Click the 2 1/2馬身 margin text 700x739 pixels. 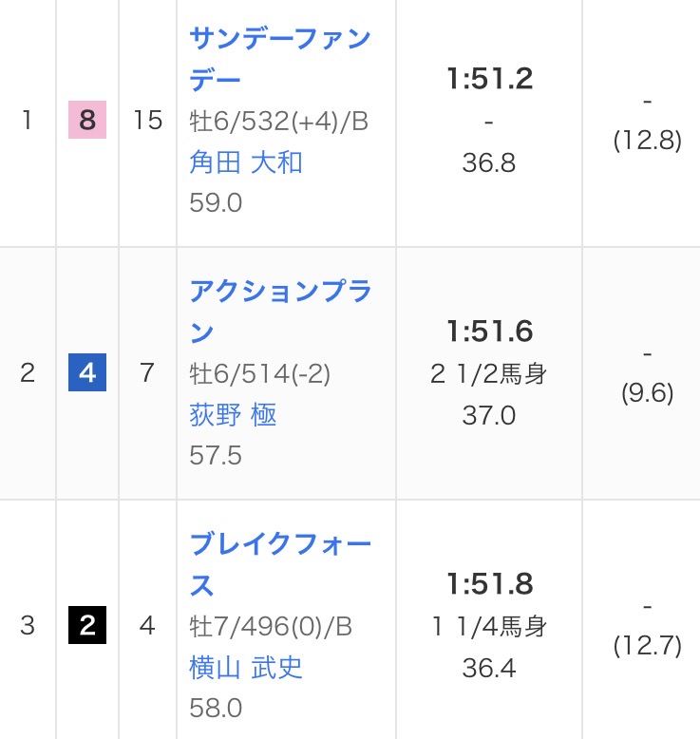489,374
